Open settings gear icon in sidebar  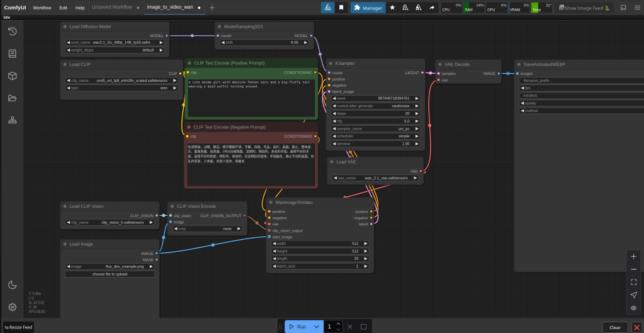pyautogui.click(x=12, y=307)
